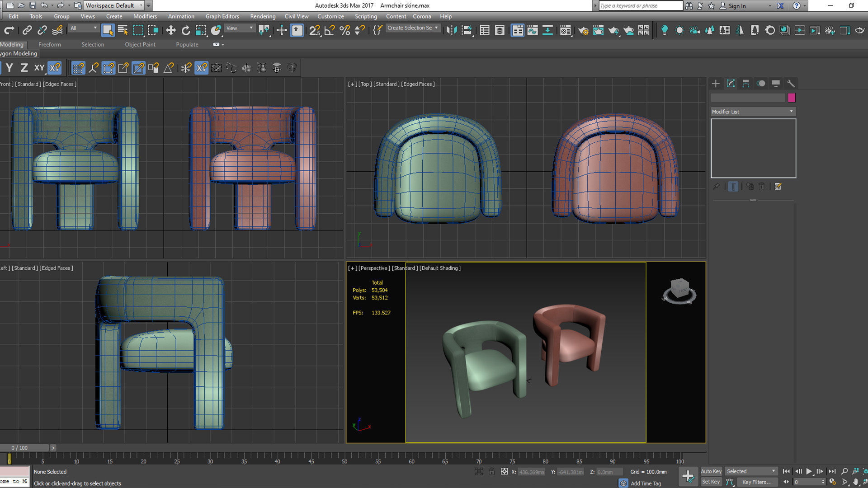Open the Workspace Default dropdown
Image resolution: width=868 pixels, height=488 pixels.
coord(114,5)
